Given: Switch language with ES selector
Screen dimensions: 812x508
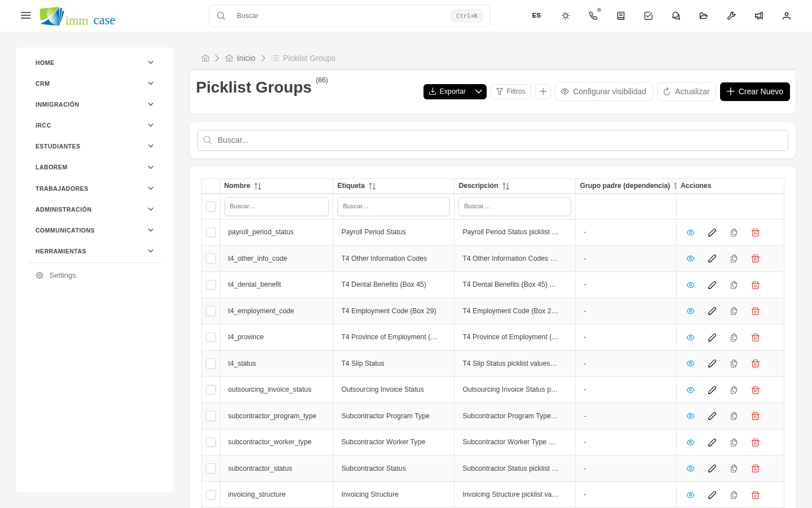Looking at the screenshot, I should (x=536, y=16).
